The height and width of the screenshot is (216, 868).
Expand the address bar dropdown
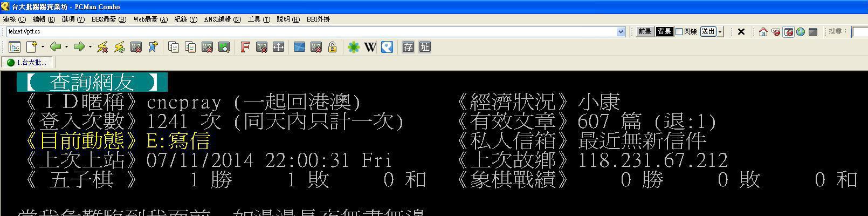(621, 32)
